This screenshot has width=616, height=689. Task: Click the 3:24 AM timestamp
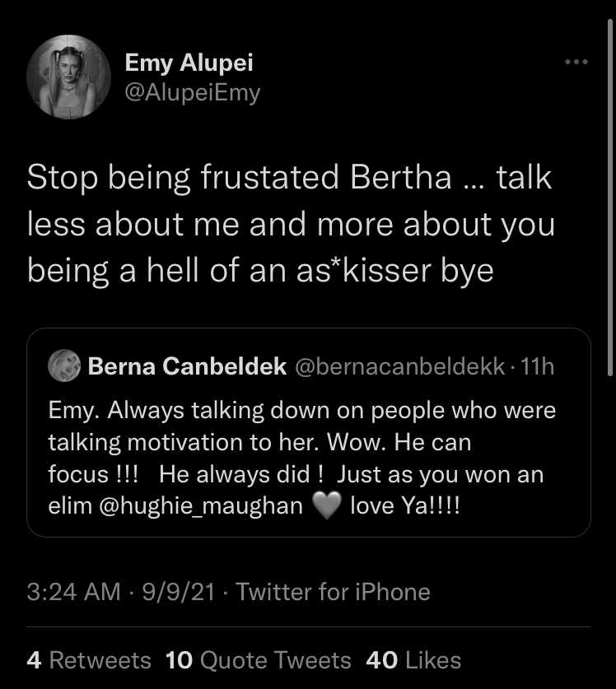click(73, 591)
